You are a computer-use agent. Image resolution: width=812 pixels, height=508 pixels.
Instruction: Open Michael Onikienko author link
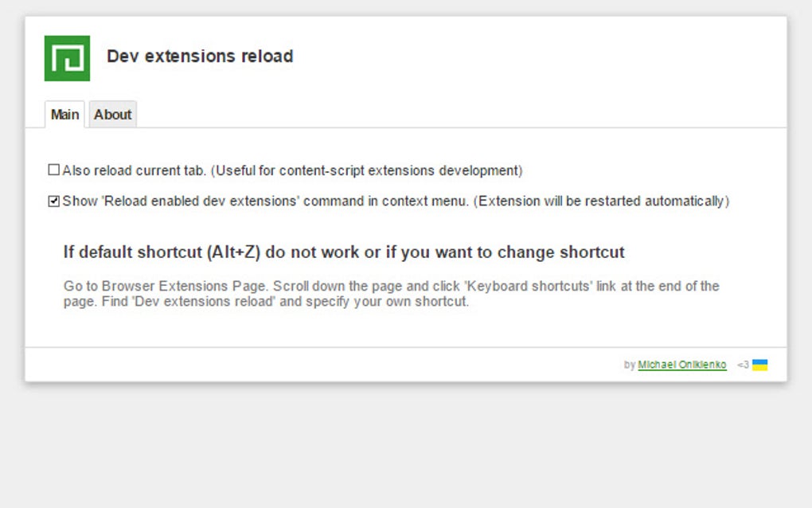(x=681, y=365)
